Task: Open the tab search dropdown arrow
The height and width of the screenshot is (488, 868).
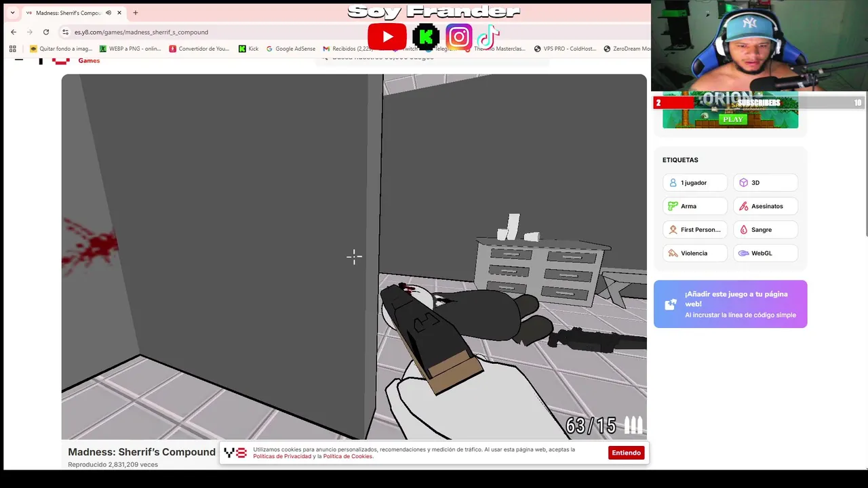Action: (x=12, y=13)
